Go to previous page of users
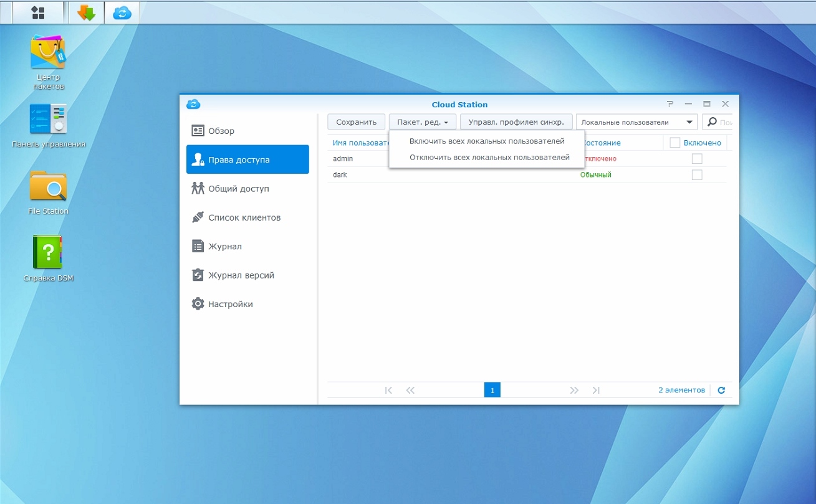The width and height of the screenshot is (816, 504). click(x=410, y=390)
